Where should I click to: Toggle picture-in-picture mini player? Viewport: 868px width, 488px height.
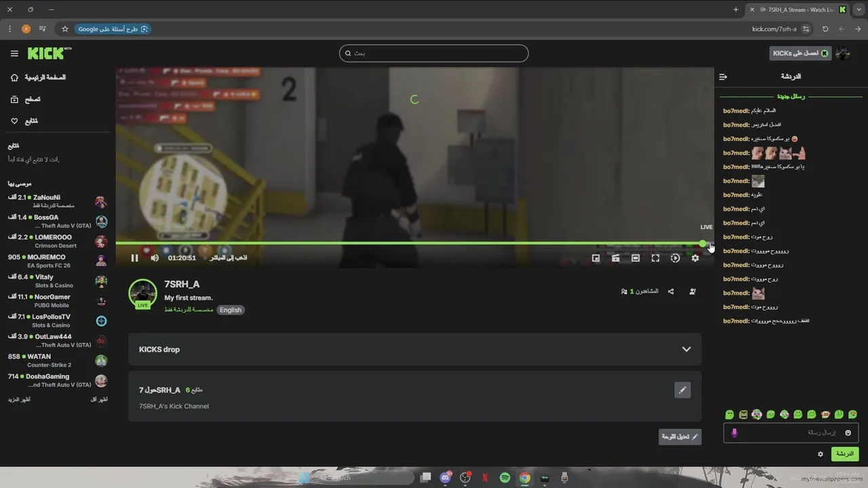tap(595, 258)
